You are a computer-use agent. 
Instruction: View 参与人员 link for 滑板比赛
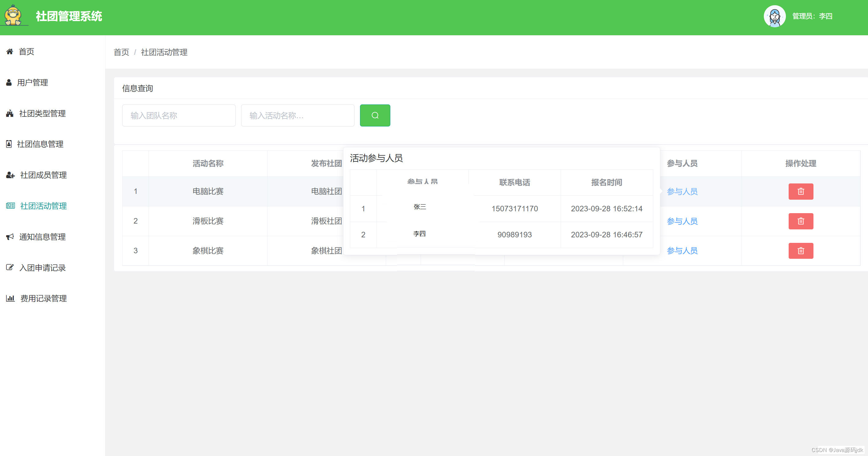click(x=682, y=221)
